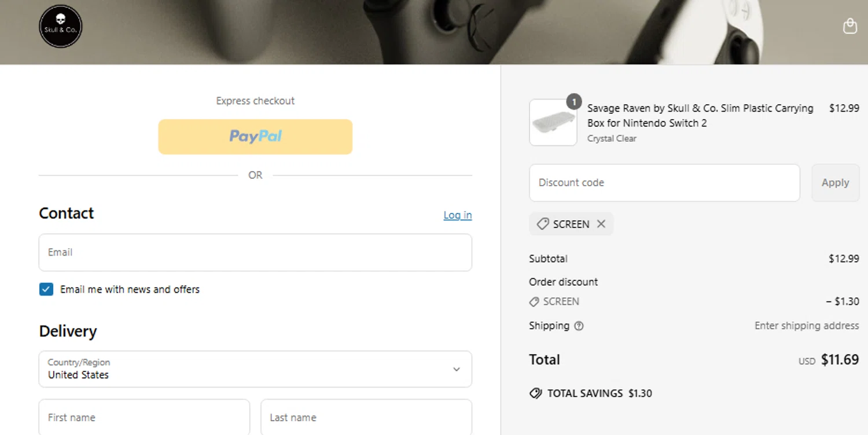Focus the Email input field

click(255, 252)
